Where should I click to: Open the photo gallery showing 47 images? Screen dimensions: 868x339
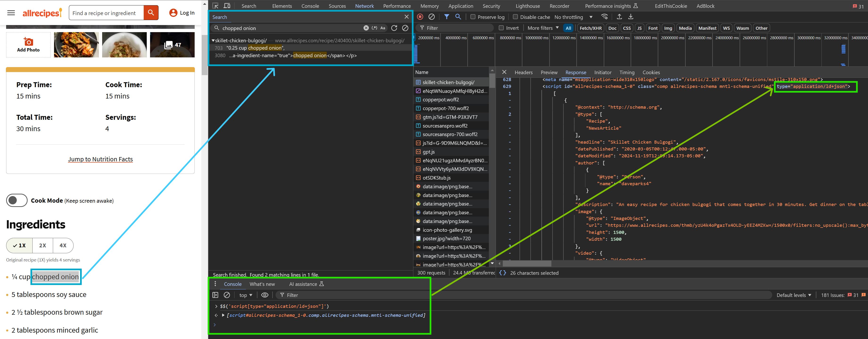[x=172, y=44]
